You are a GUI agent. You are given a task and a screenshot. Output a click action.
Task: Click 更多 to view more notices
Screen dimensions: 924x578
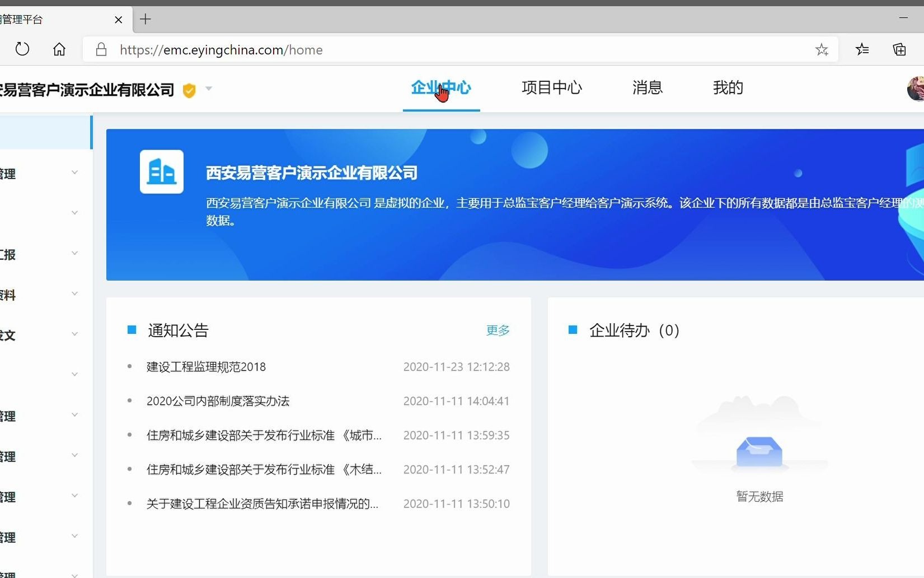coord(498,330)
